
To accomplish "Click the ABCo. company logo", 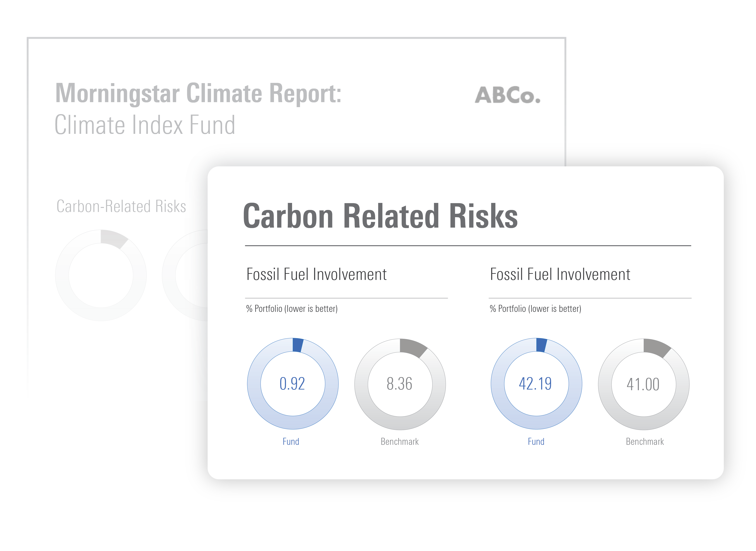I will click(x=507, y=95).
